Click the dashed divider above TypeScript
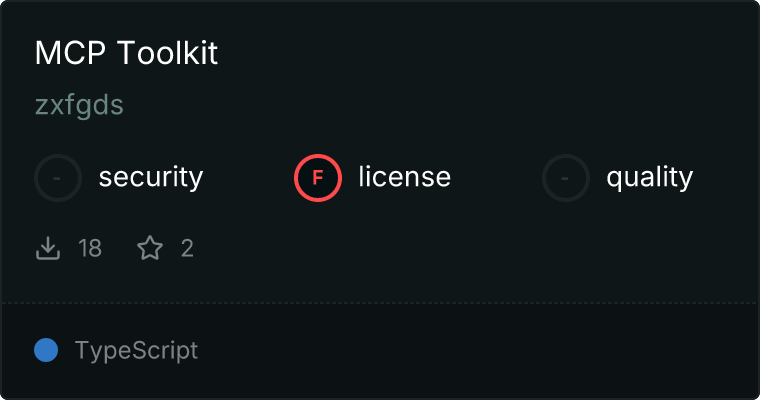The width and height of the screenshot is (760, 400). pyautogui.click(x=380, y=302)
